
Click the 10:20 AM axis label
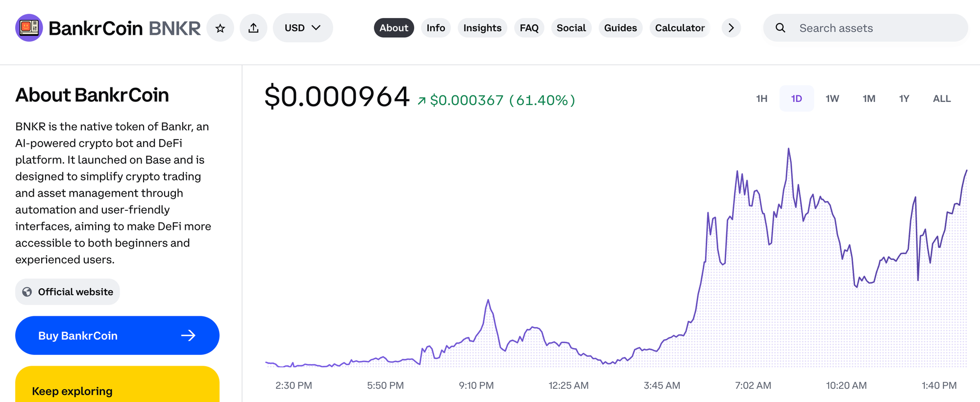click(846, 385)
